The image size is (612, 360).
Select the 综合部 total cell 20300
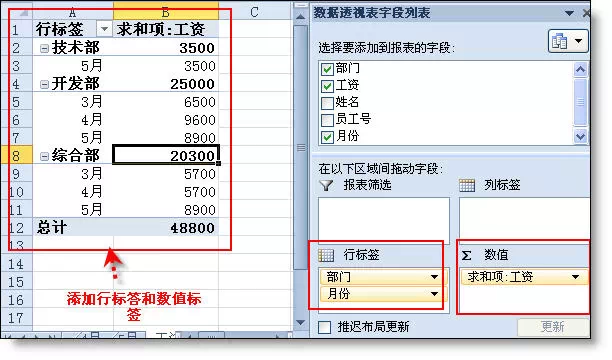click(x=166, y=156)
